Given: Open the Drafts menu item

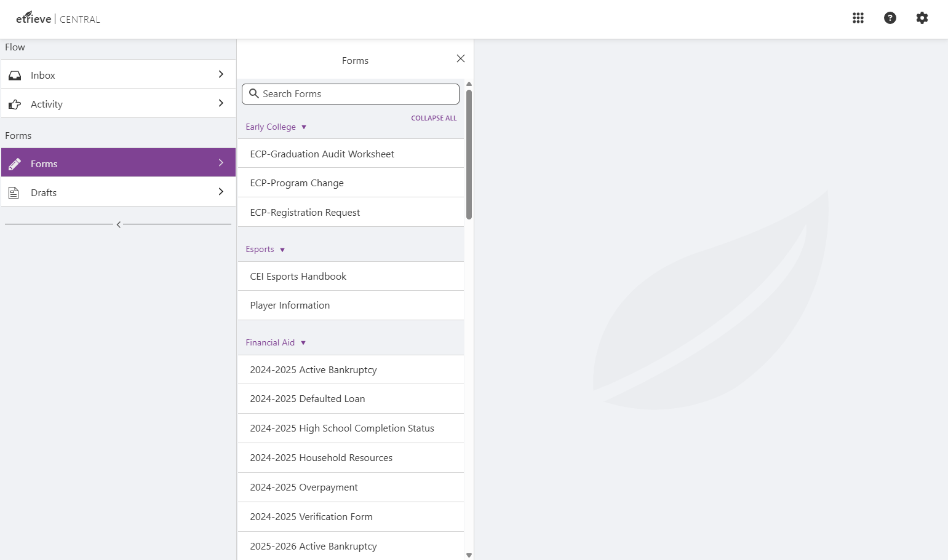Looking at the screenshot, I should 118,192.
